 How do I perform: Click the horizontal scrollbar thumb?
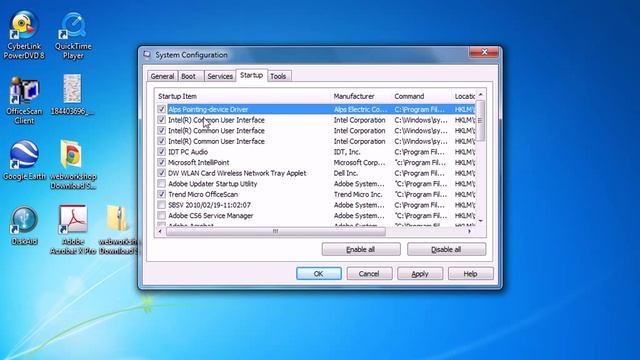[x=276, y=232]
